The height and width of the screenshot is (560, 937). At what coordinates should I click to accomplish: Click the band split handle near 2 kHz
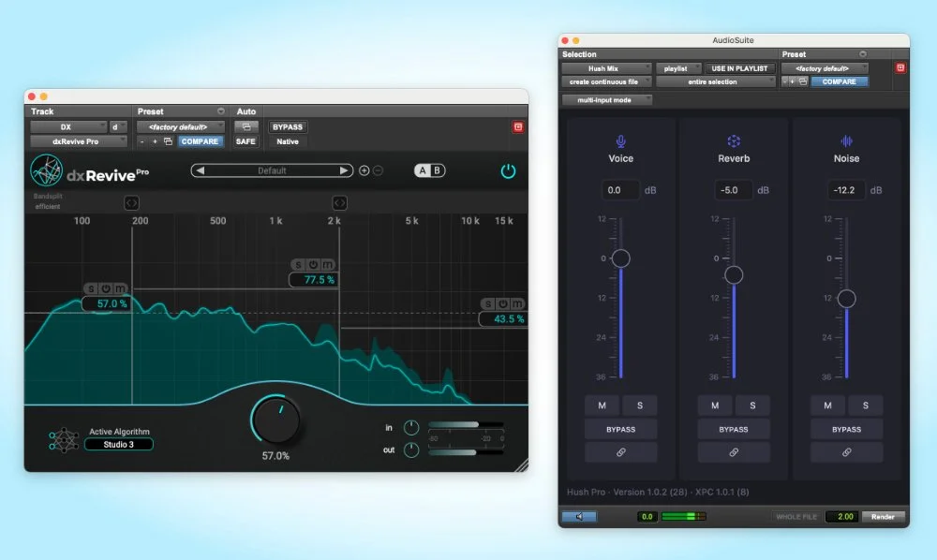point(339,203)
